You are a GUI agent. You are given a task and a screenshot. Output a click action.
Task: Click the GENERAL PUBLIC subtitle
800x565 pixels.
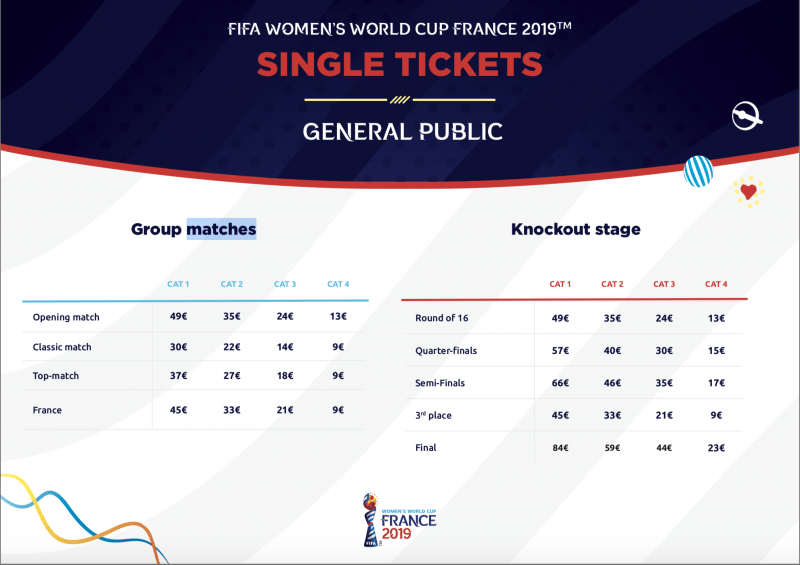coord(400,131)
